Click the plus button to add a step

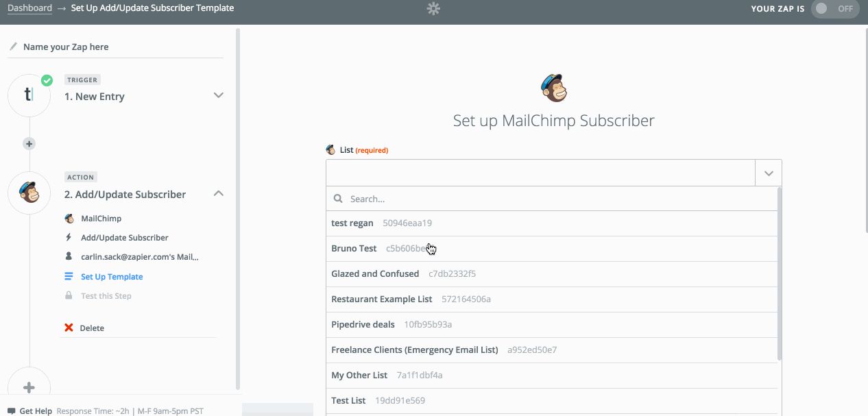click(x=29, y=387)
